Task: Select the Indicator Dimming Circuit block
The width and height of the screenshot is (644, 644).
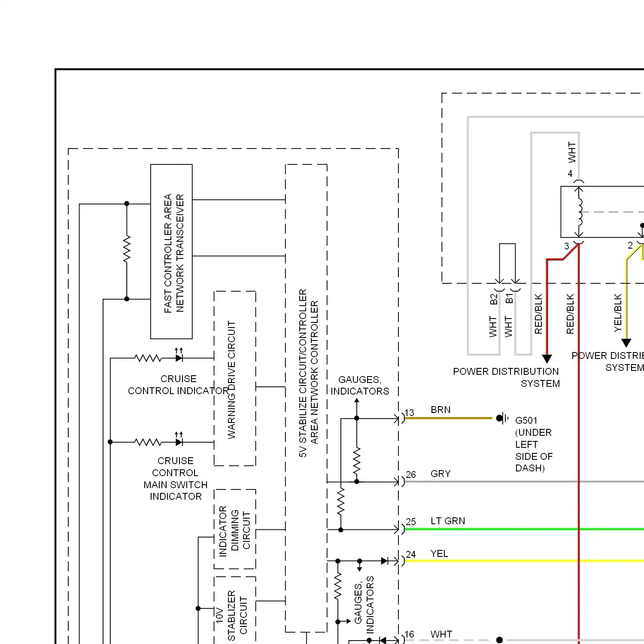Action: 235,529
